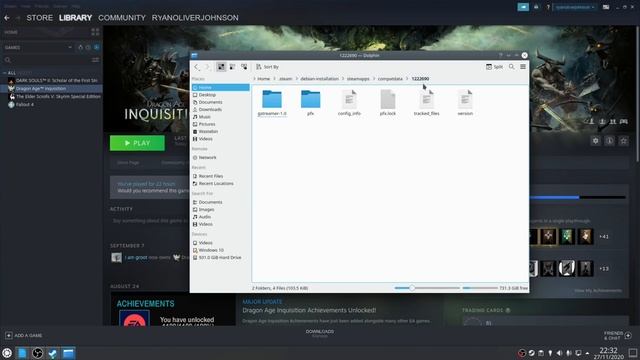Open Home in Dolphin Places panel
This screenshot has height=360, width=640.
(220, 87)
